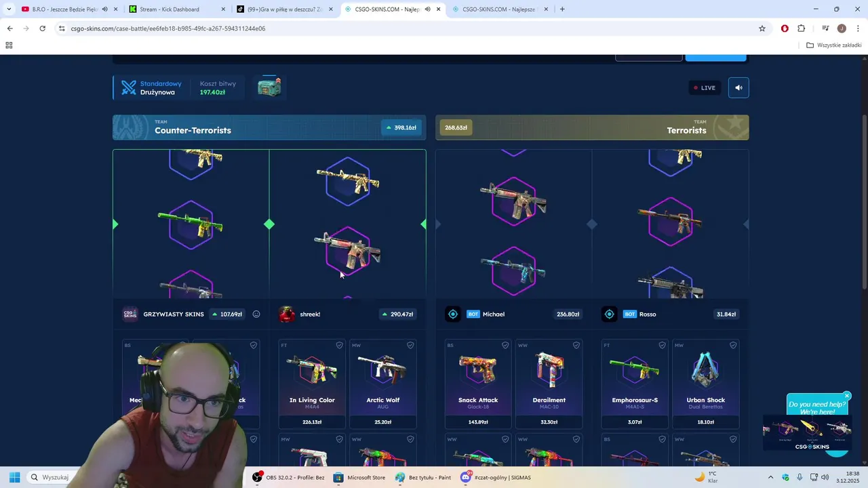
Task: Reload the current page
Action: pos(42,28)
